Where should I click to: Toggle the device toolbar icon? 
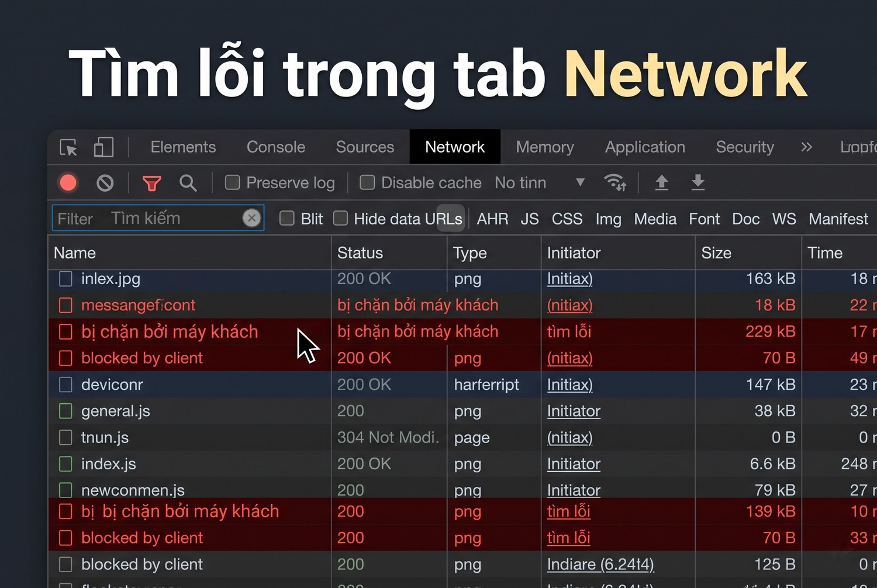click(103, 147)
